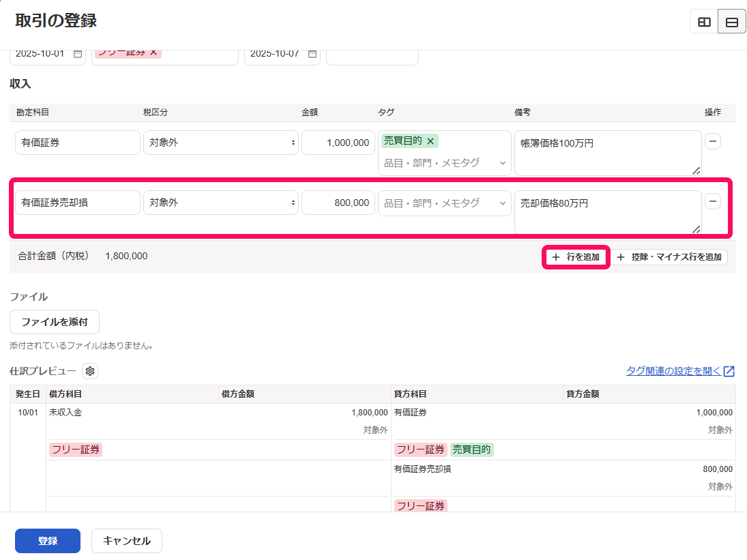Image resolution: width=747 pixels, height=560 pixels.
Task: Click ファイルを添付 button
Action: (x=55, y=322)
